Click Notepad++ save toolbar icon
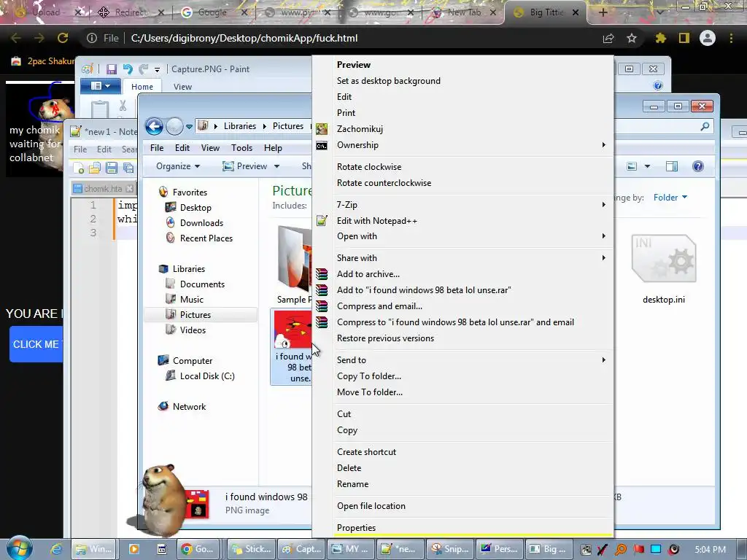Image resolution: width=747 pixels, height=560 pixels. point(112,167)
